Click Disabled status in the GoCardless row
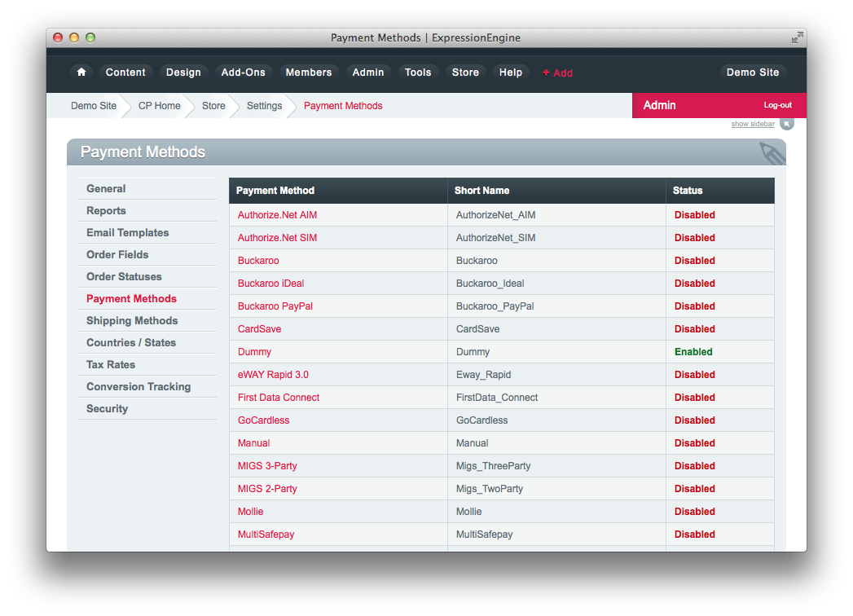Viewport: 853px width, 616px height. pos(695,420)
